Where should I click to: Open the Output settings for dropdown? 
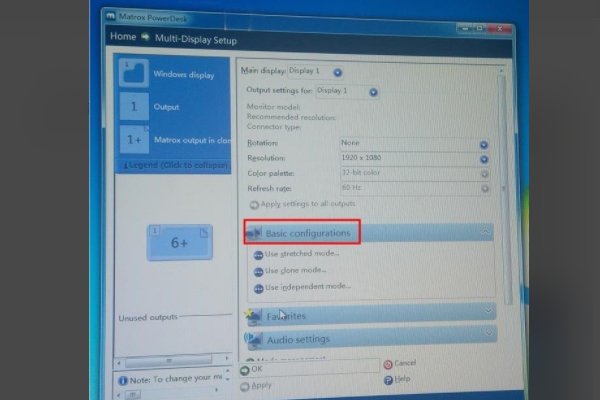point(373,92)
